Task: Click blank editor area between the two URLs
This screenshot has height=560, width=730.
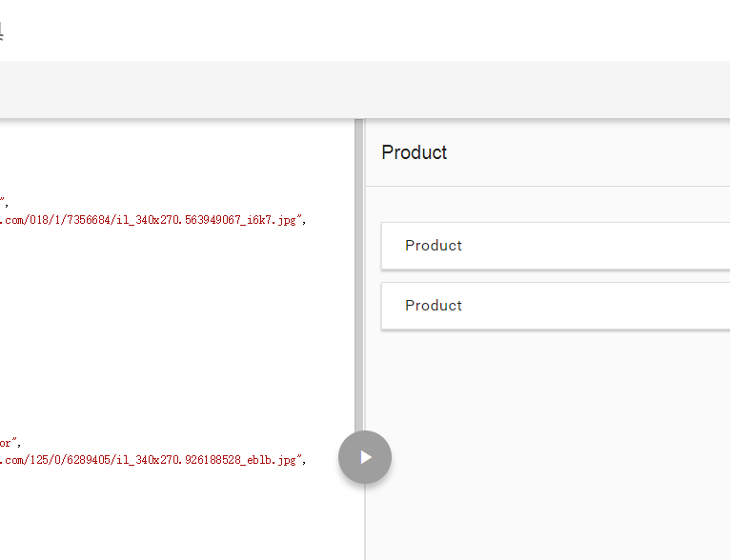Action: [x=172, y=333]
